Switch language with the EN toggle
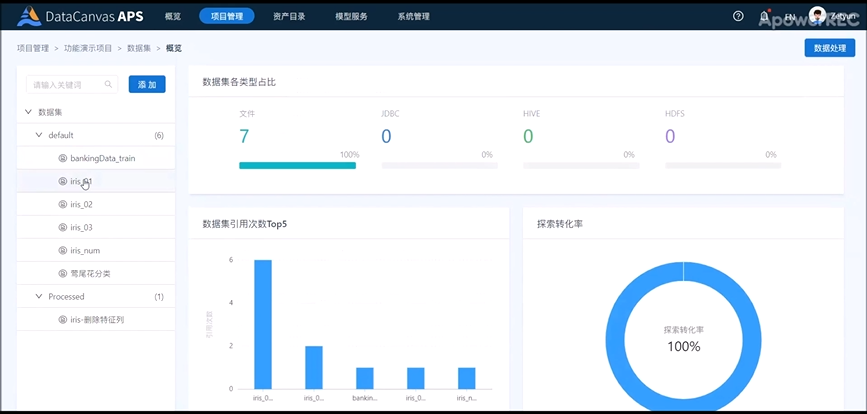This screenshot has height=414, width=867. tap(790, 17)
